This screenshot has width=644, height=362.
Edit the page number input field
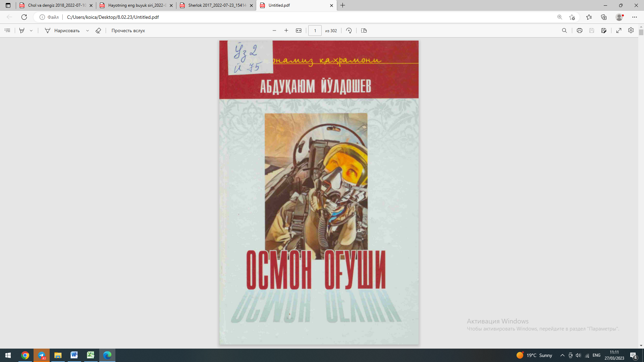(315, 31)
